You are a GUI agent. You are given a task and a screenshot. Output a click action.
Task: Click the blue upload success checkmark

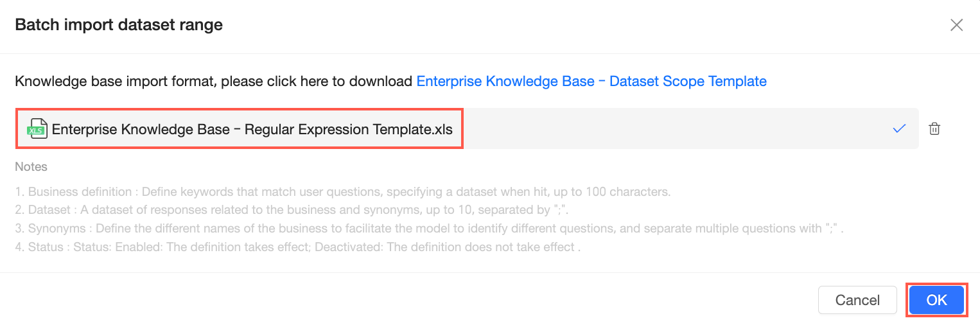(x=898, y=128)
